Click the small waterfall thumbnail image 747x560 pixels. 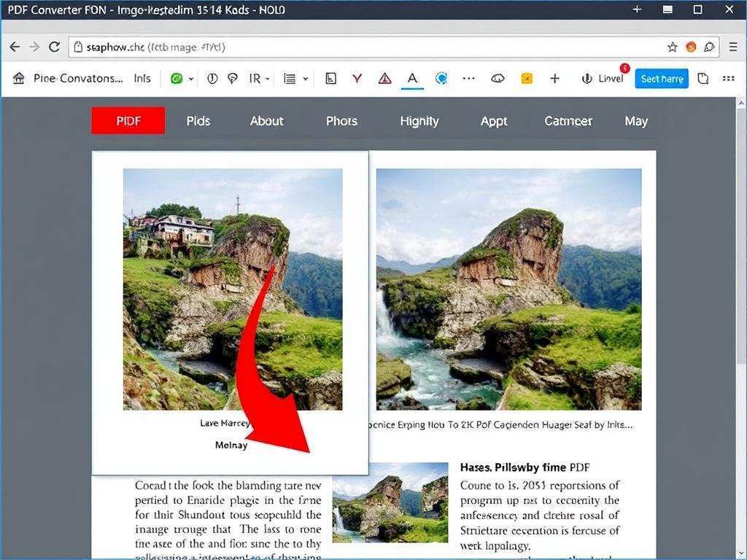click(x=390, y=503)
